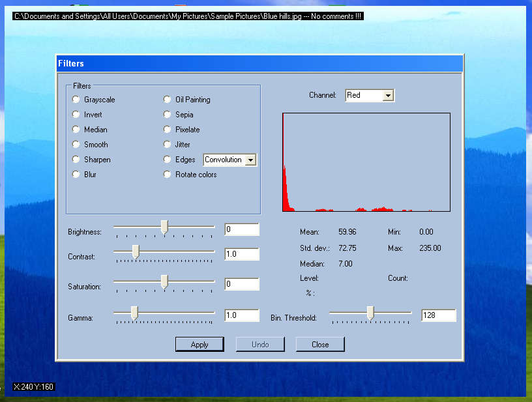Image resolution: width=532 pixels, height=402 pixels.
Task: Select the Sepia filter option
Action: click(x=168, y=115)
